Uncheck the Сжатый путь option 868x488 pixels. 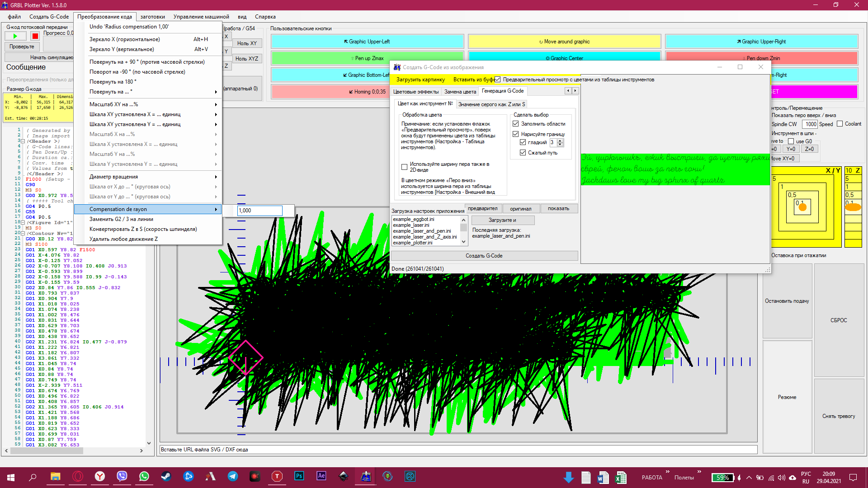click(523, 152)
